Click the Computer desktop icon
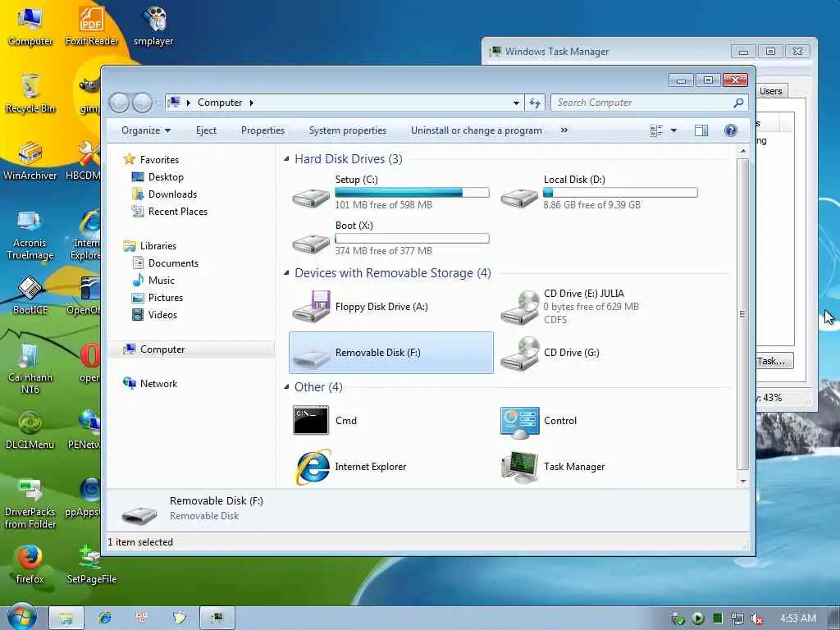This screenshot has height=630, width=840. (30, 25)
